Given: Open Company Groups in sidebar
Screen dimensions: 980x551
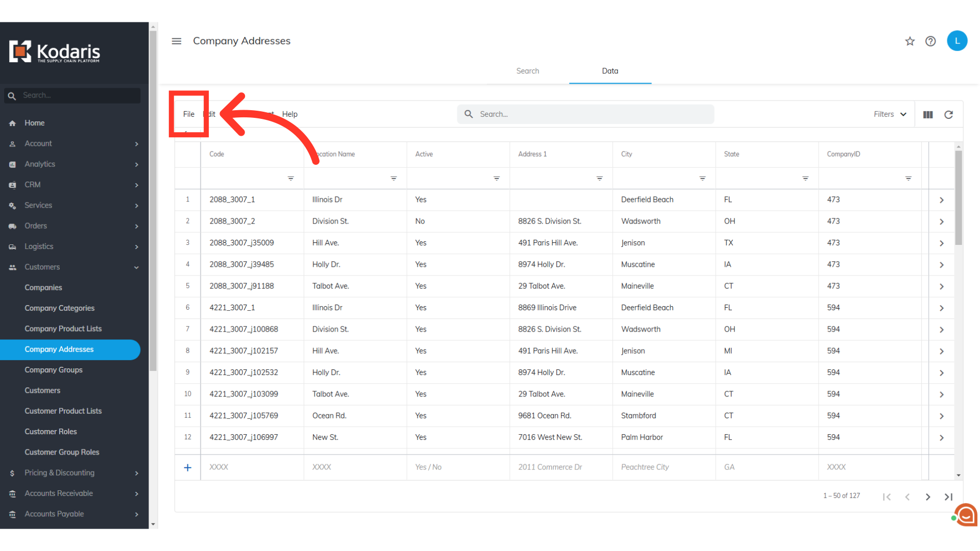Looking at the screenshot, I should (54, 370).
